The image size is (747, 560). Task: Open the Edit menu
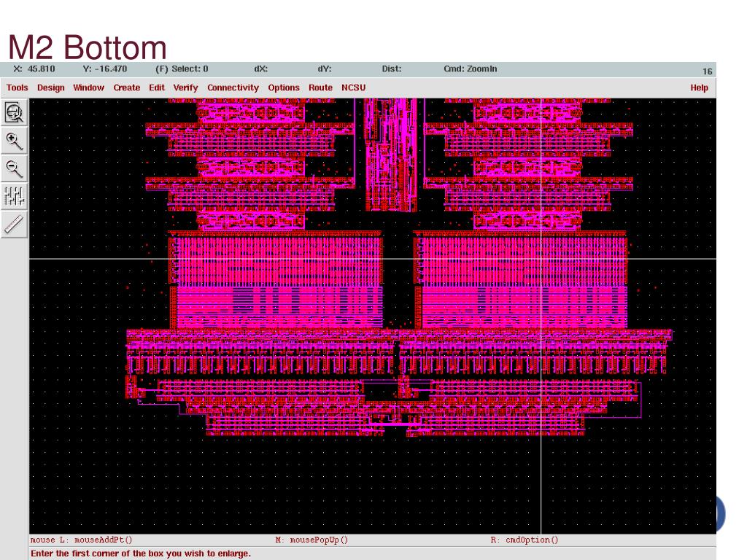click(x=157, y=87)
